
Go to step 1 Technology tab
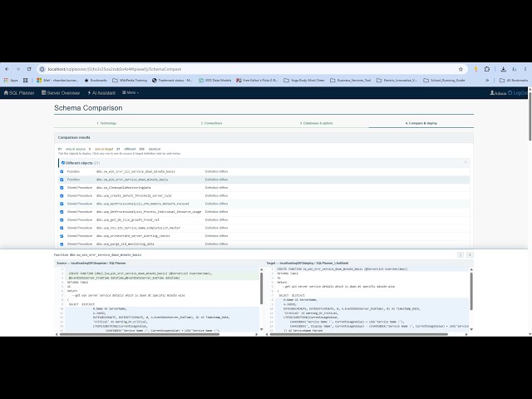pyautogui.click(x=106, y=123)
